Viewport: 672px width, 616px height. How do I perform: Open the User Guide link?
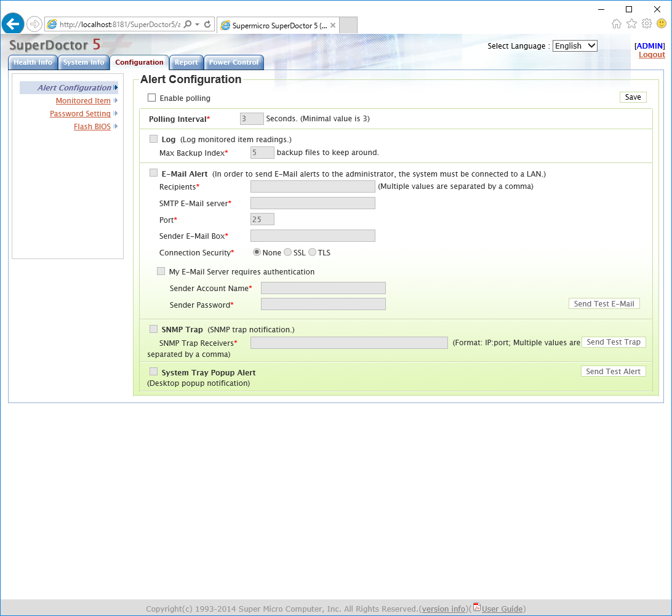coord(502,609)
